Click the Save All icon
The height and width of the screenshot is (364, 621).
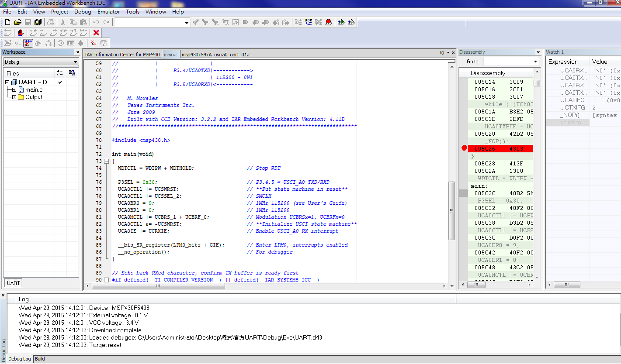click(x=38, y=22)
